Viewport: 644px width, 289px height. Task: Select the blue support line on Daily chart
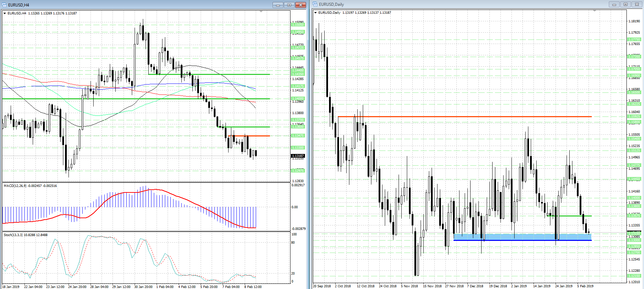pos(522,240)
